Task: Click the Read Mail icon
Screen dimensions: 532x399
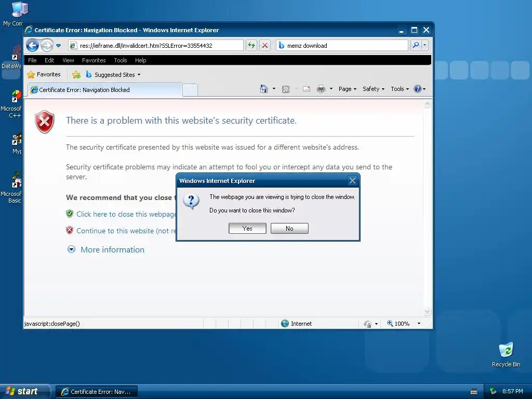Action: [x=307, y=89]
